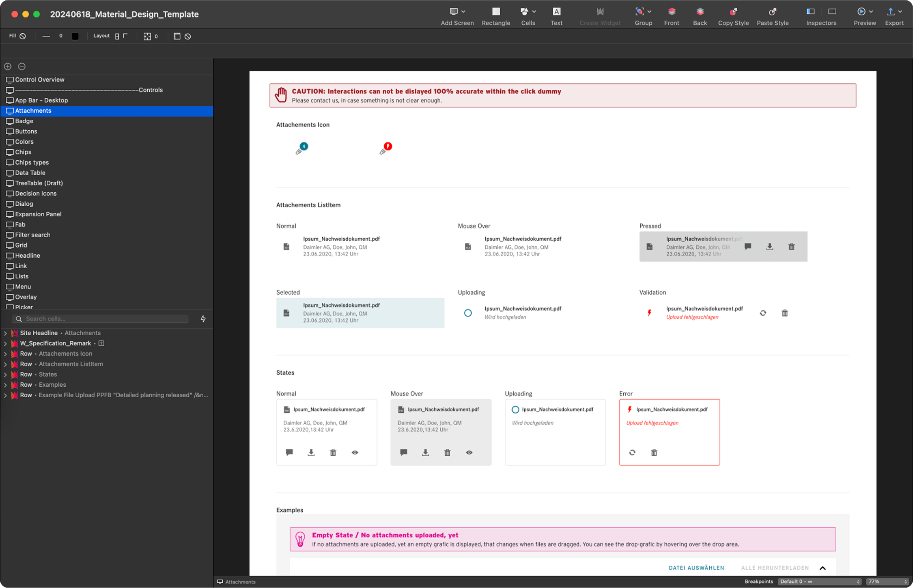Select the Selected state list item
The width and height of the screenshot is (913, 588).
click(x=360, y=313)
